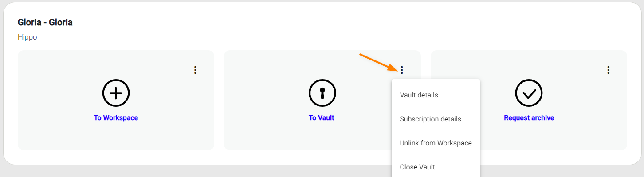Open three-dot menu on Workspace card
This screenshot has height=177, width=644.
point(195,70)
